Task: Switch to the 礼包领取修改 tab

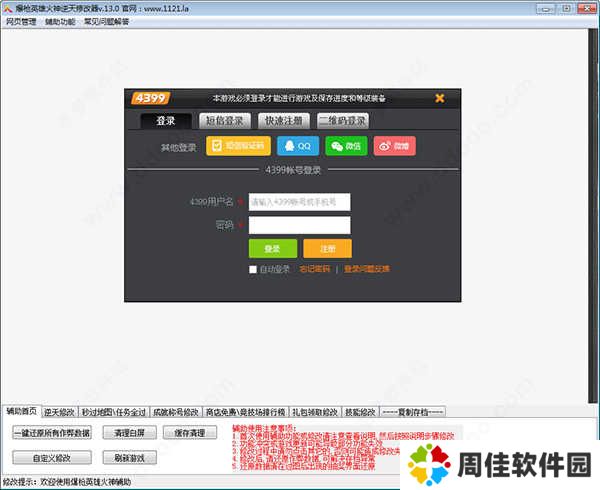Action: coord(315,412)
